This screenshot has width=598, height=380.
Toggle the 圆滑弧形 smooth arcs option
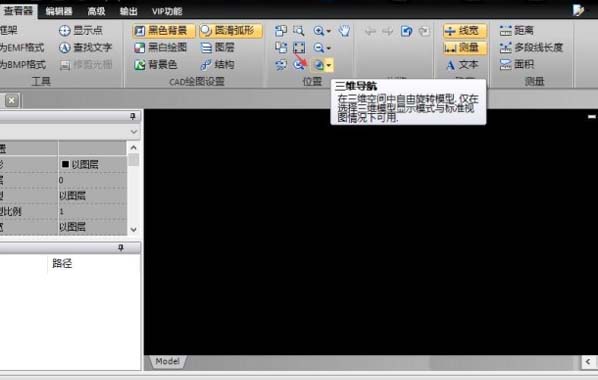(231, 31)
